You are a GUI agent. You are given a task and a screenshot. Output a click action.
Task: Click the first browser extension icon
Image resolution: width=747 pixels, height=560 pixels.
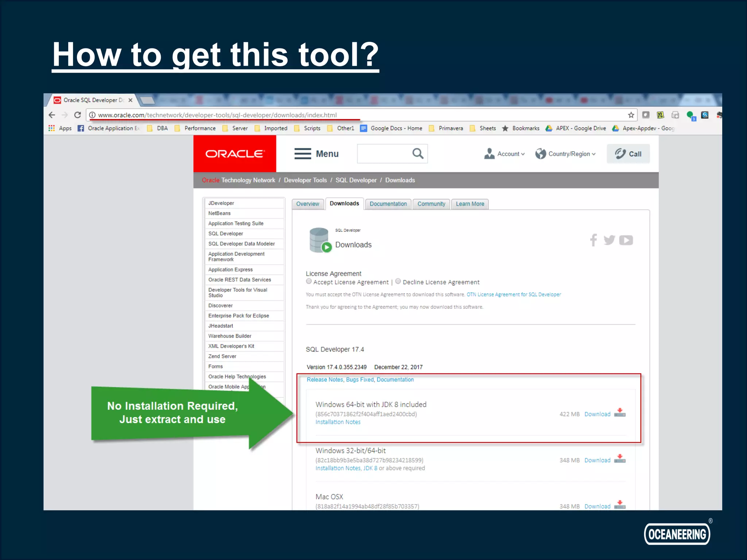646,115
